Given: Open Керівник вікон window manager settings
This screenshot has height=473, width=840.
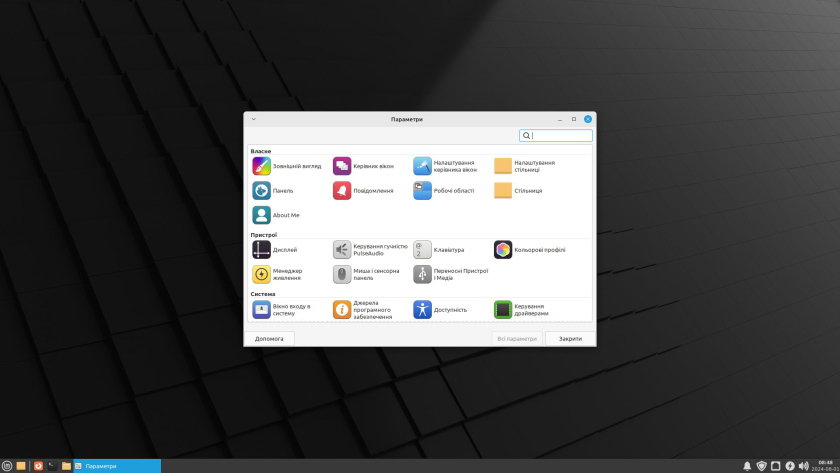Looking at the screenshot, I should [363, 166].
